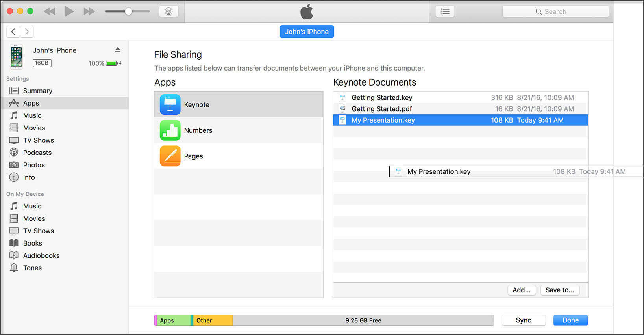Go back with the left chevron
This screenshot has width=644, height=335.
[13, 32]
